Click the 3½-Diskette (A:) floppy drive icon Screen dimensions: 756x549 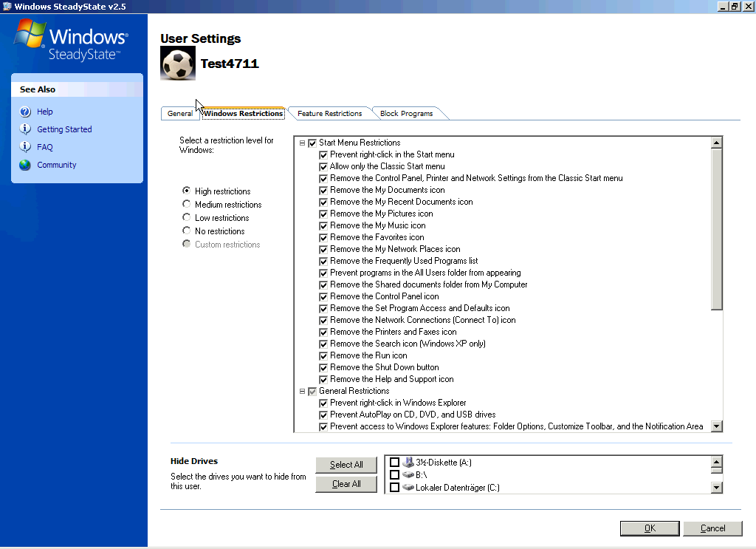coord(408,462)
